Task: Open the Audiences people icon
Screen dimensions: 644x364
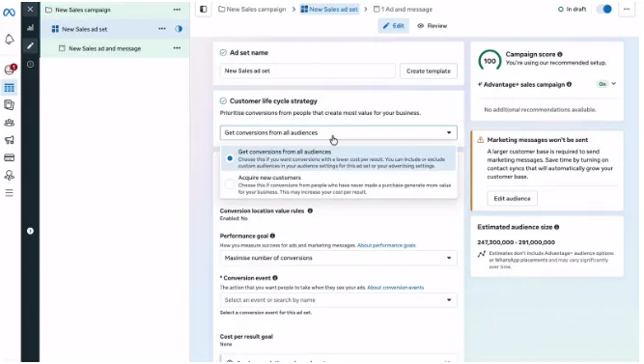Action: [x=9, y=123]
